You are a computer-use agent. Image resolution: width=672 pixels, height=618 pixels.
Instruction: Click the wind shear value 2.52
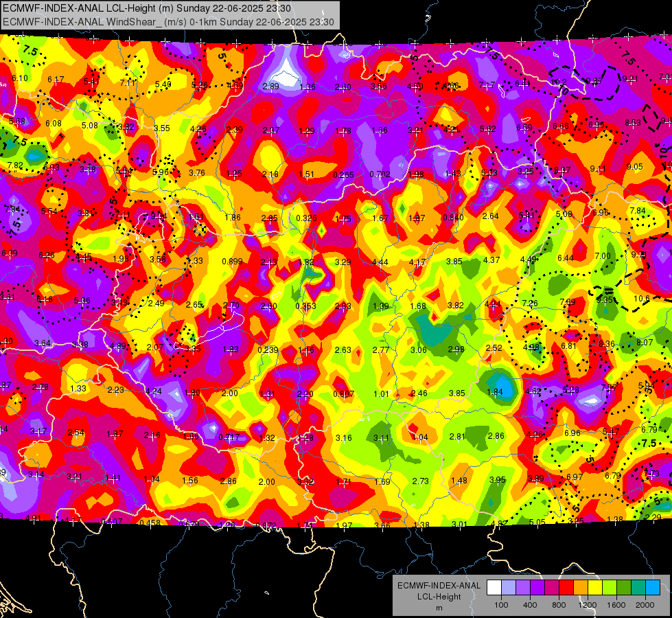pos(494,348)
